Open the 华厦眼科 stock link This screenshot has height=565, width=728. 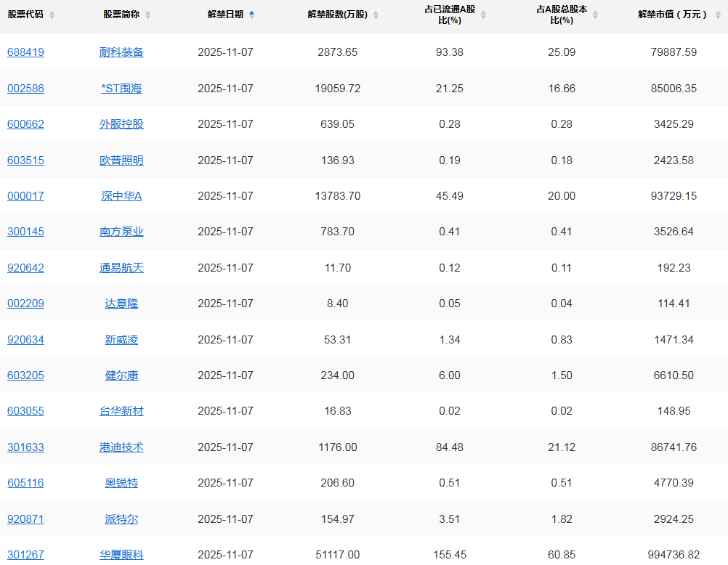coord(121,555)
